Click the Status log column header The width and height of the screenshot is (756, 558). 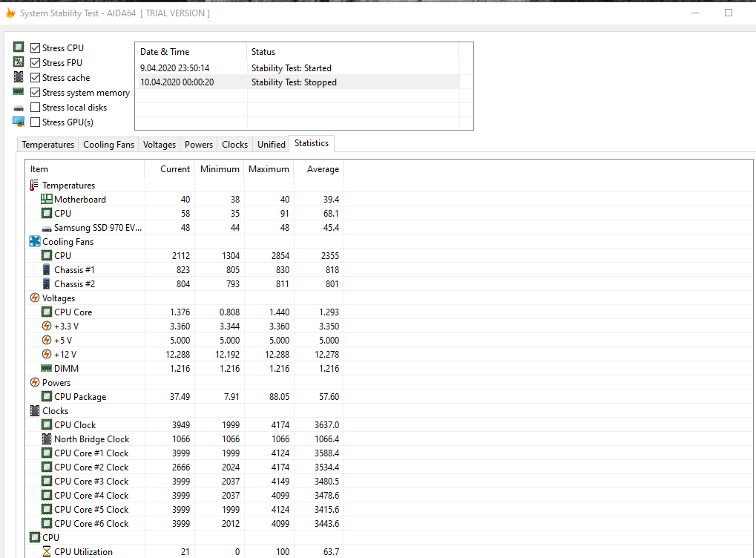pyautogui.click(x=353, y=52)
